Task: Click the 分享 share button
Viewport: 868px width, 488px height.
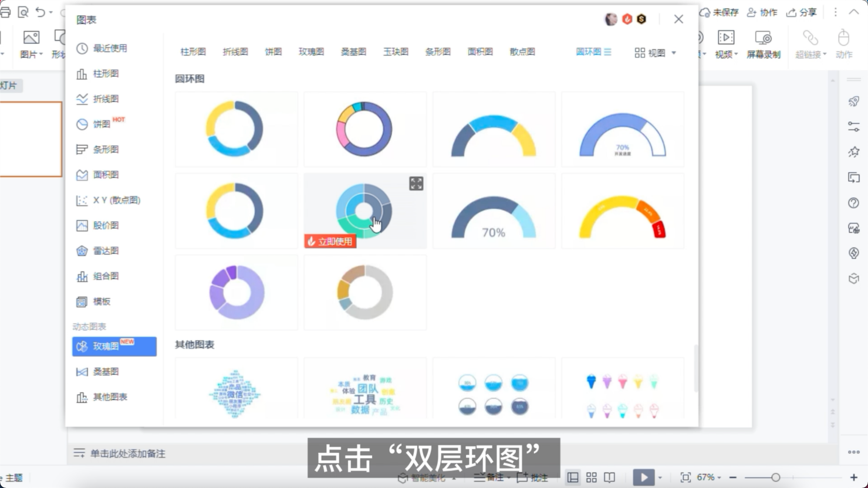Action: [802, 12]
